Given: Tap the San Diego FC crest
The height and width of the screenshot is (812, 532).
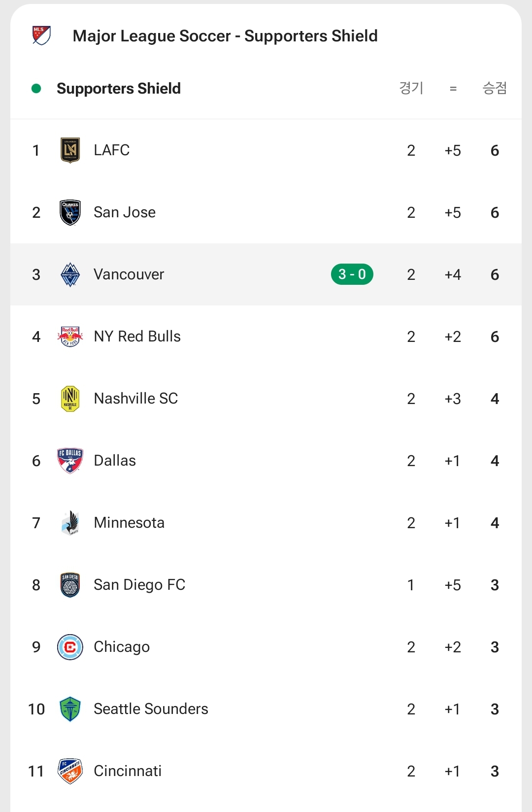Looking at the screenshot, I should click(x=70, y=585).
